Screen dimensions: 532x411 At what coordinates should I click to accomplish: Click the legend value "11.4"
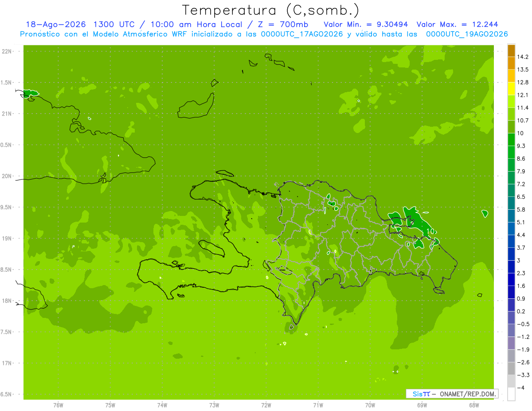[522, 108]
